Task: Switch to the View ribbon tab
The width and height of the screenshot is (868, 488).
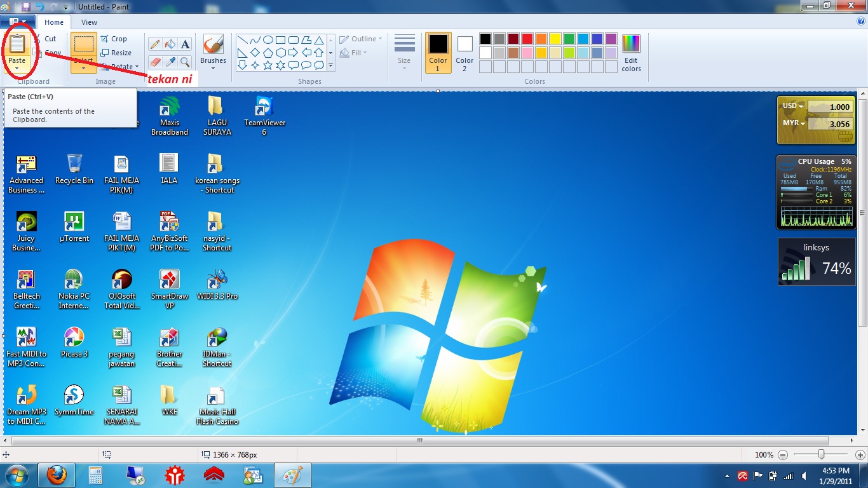Action: click(90, 22)
